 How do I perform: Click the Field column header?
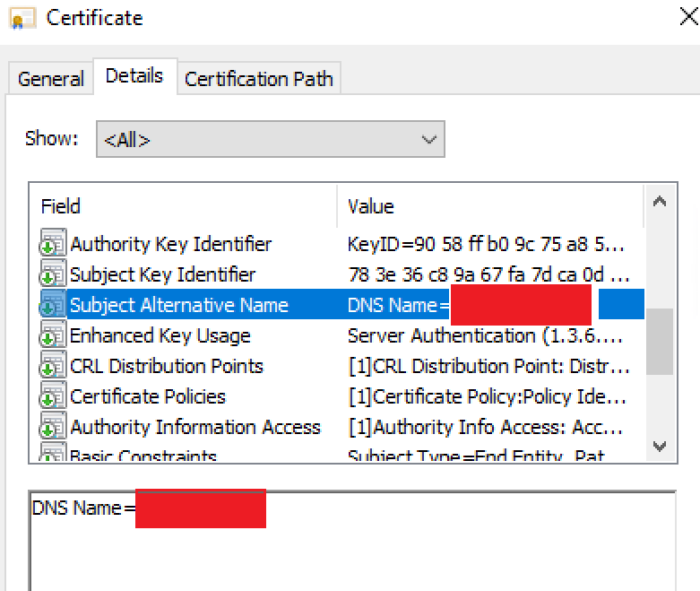[x=183, y=206]
